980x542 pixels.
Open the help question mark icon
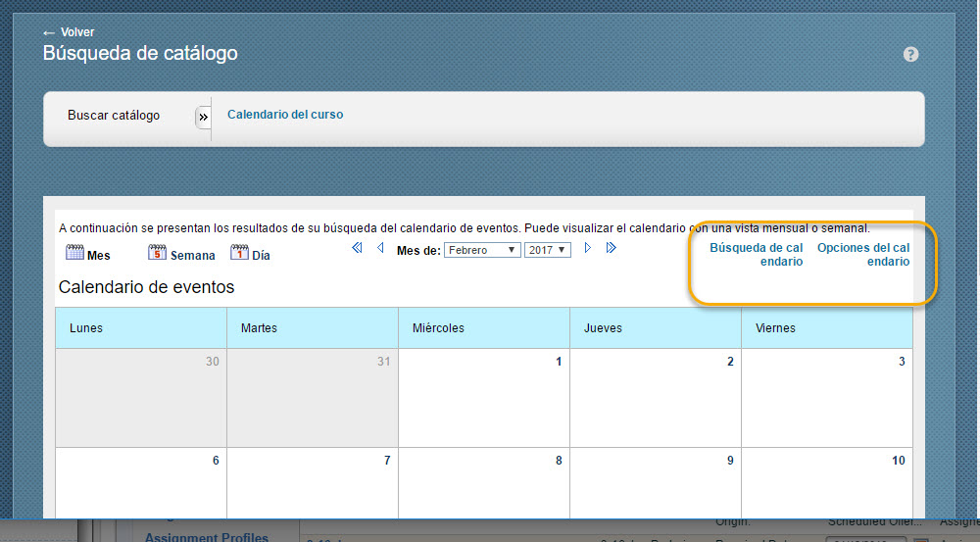(x=910, y=54)
